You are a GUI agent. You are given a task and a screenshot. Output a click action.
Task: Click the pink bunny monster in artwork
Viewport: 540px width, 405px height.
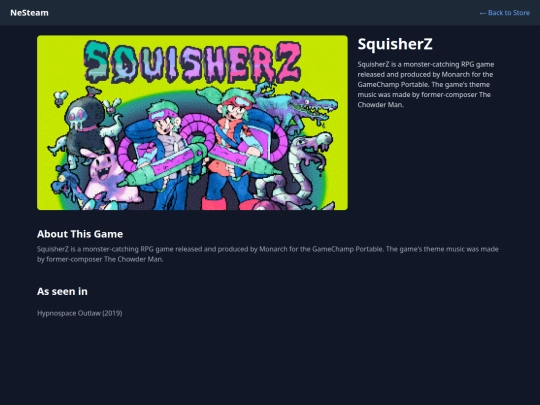(105, 172)
